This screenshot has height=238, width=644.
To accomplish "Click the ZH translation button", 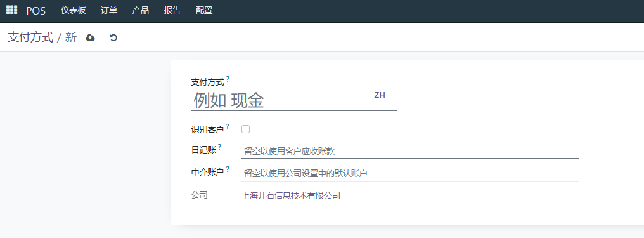I will (380, 95).
